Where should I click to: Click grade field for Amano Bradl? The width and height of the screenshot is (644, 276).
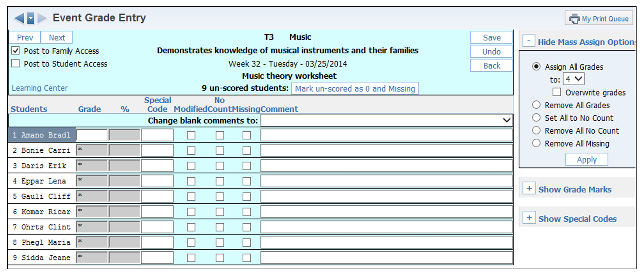coord(92,135)
